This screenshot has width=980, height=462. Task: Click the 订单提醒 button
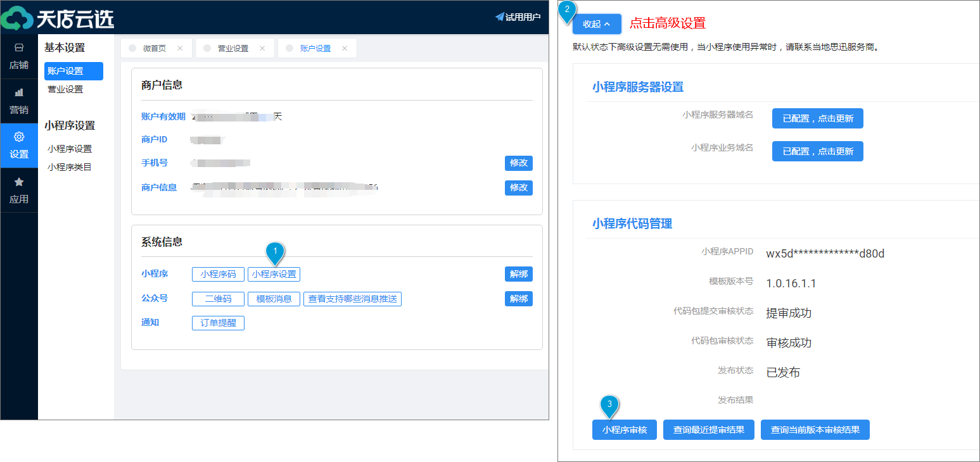tap(218, 323)
